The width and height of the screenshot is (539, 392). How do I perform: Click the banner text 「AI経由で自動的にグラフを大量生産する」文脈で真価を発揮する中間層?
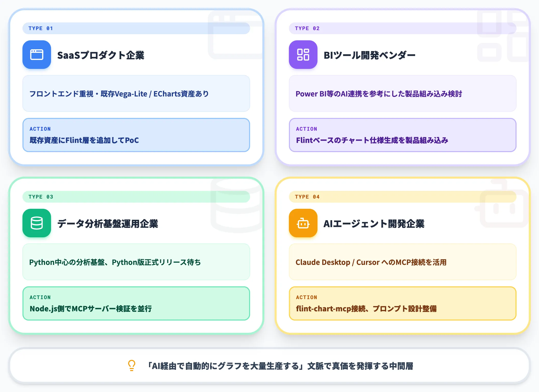(x=280, y=366)
